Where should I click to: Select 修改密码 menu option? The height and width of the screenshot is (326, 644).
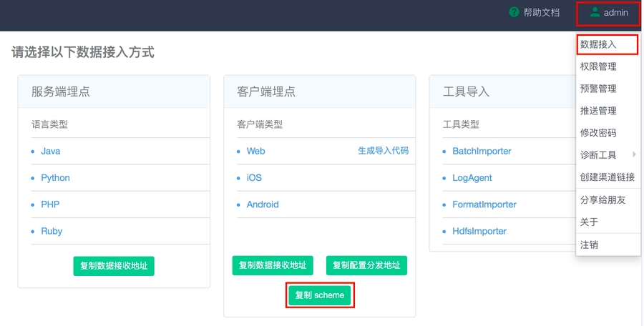pos(598,133)
